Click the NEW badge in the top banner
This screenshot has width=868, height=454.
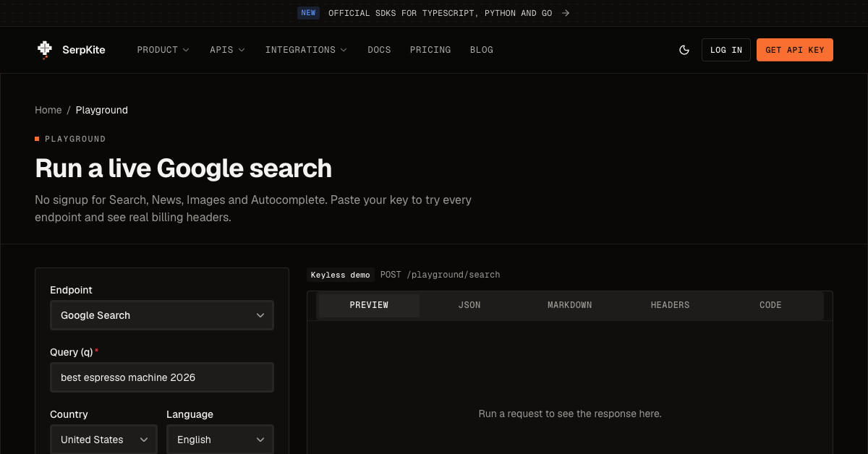coord(309,13)
